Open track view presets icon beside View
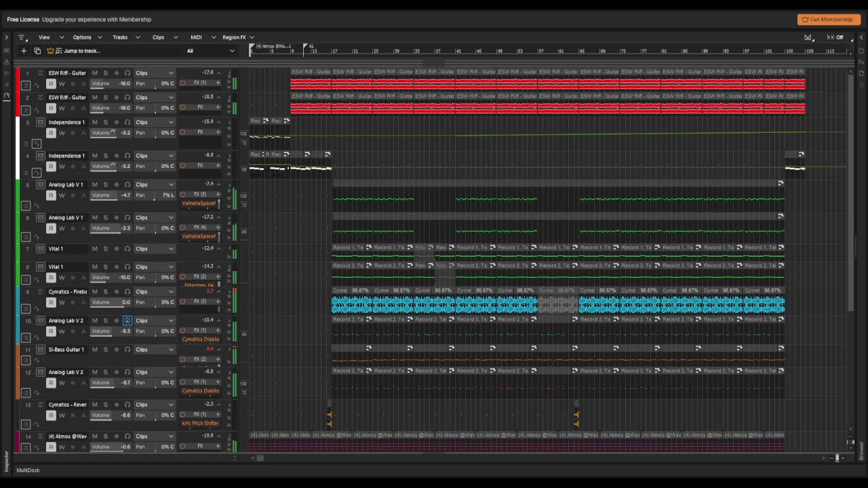The width and height of the screenshot is (868, 488). [x=21, y=37]
